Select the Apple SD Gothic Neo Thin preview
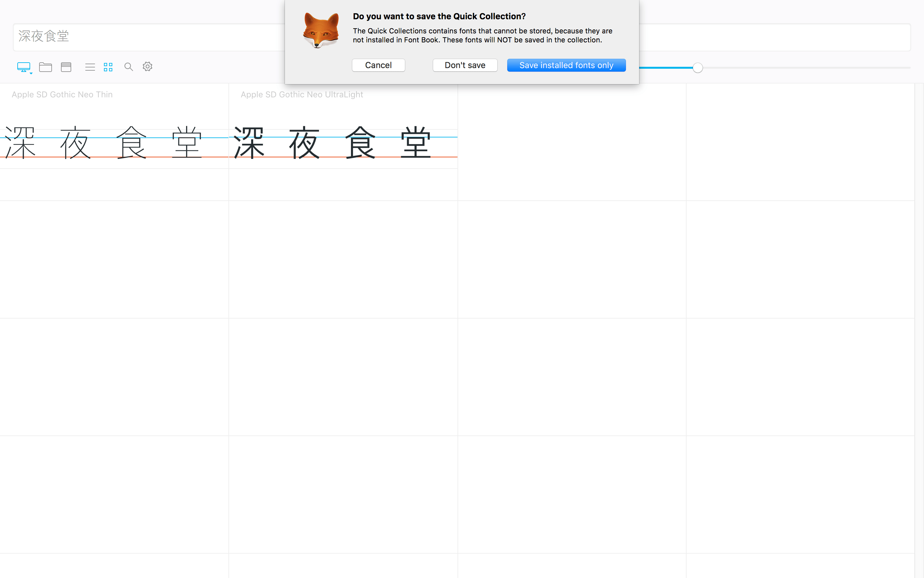This screenshot has width=924, height=578. (114, 142)
